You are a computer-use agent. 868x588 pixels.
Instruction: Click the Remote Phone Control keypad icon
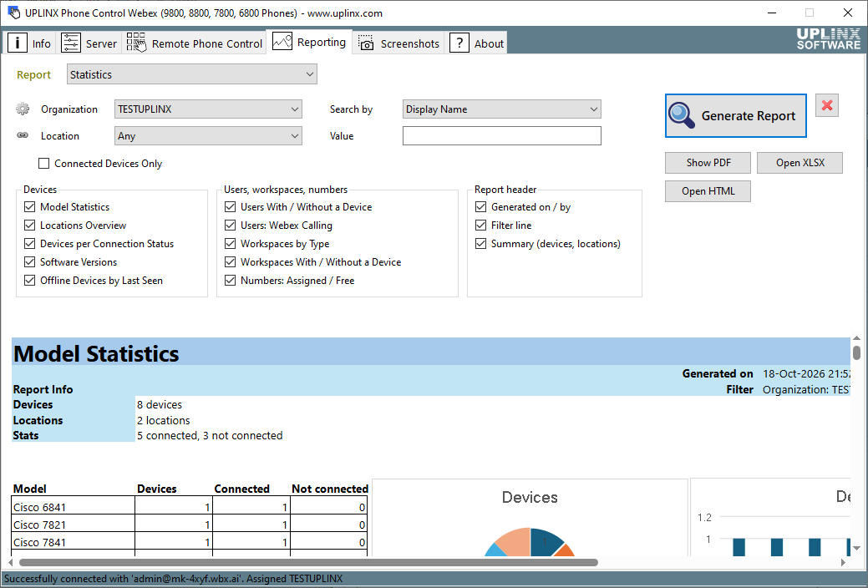coord(136,43)
